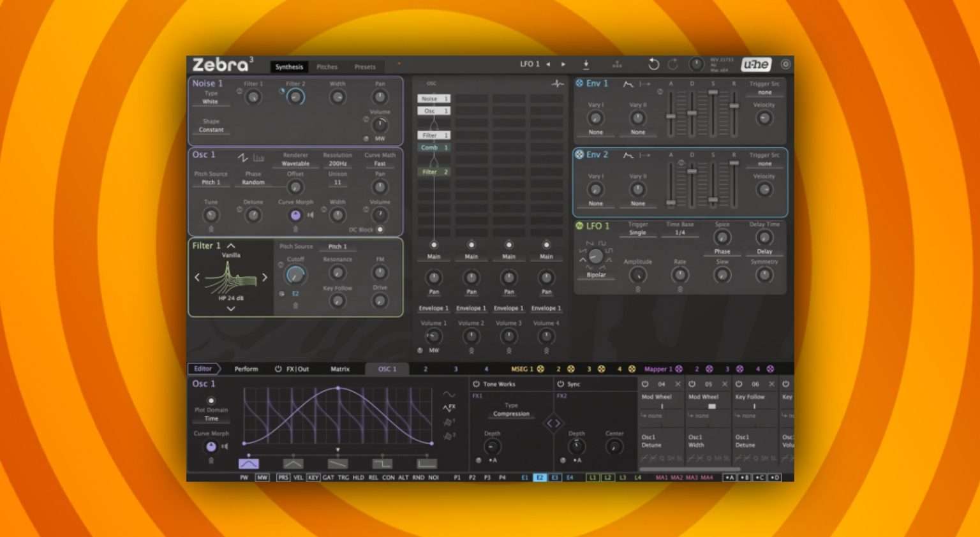The height and width of the screenshot is (537, 980).
Task: Click the Env 2 Release slider handle
Action: [x=734, y=163]
